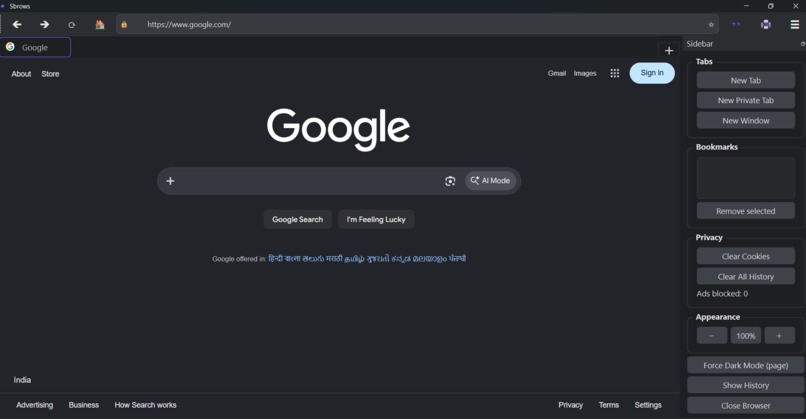Open the Google apps grid
The width and height of the screenshot is (806, 419).
(x=614, y=73)
